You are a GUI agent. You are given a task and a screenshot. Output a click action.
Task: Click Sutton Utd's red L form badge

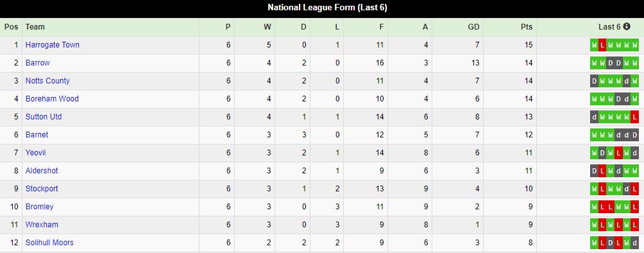click(635, 117)
